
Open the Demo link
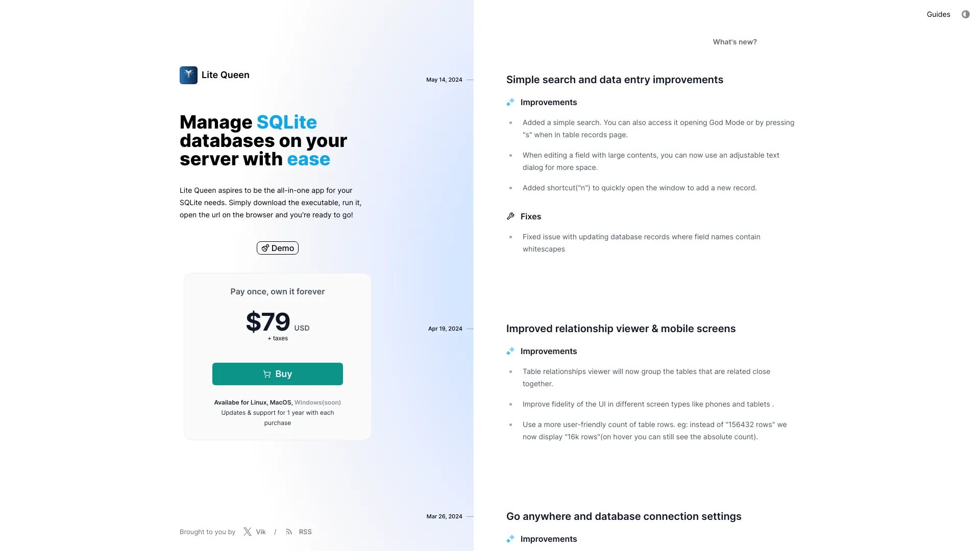(x=278, y=248)
